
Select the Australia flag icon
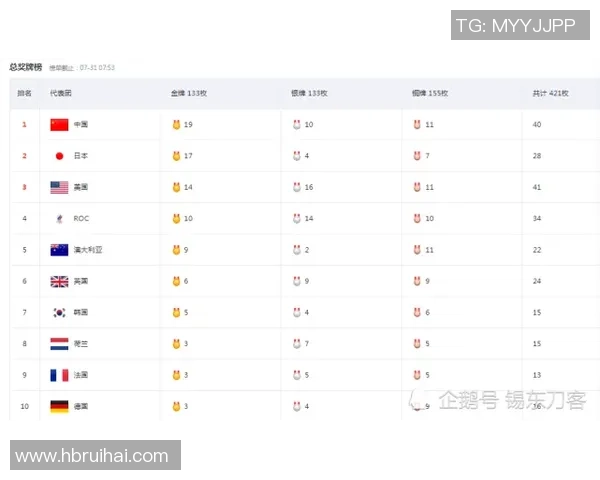click(x=59, y=250)
